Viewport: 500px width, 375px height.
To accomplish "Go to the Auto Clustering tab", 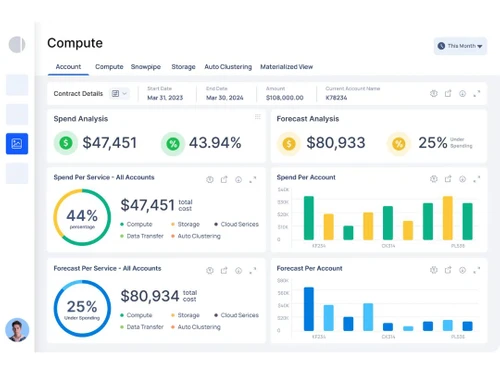I will [x=228, y=67].
